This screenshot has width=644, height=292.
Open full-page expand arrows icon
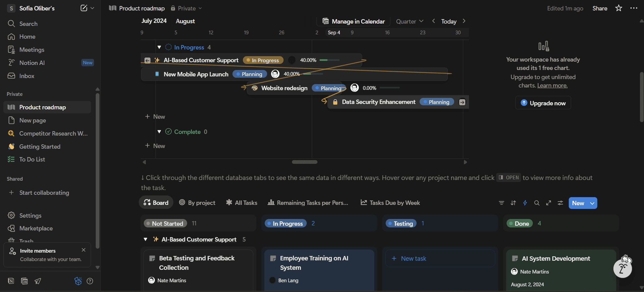coord(548,203)
